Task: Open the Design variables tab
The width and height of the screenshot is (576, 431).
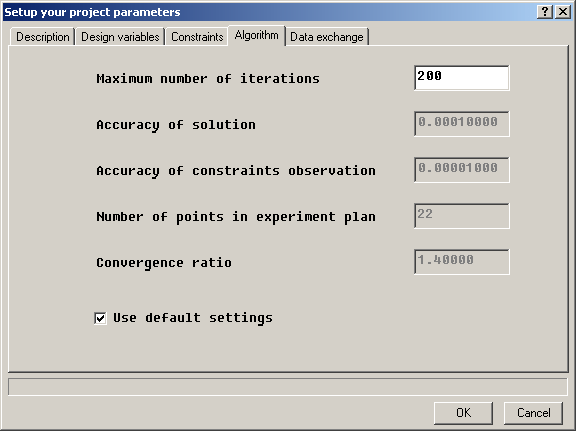Action: pyautogui.click(x=120, y=37)
